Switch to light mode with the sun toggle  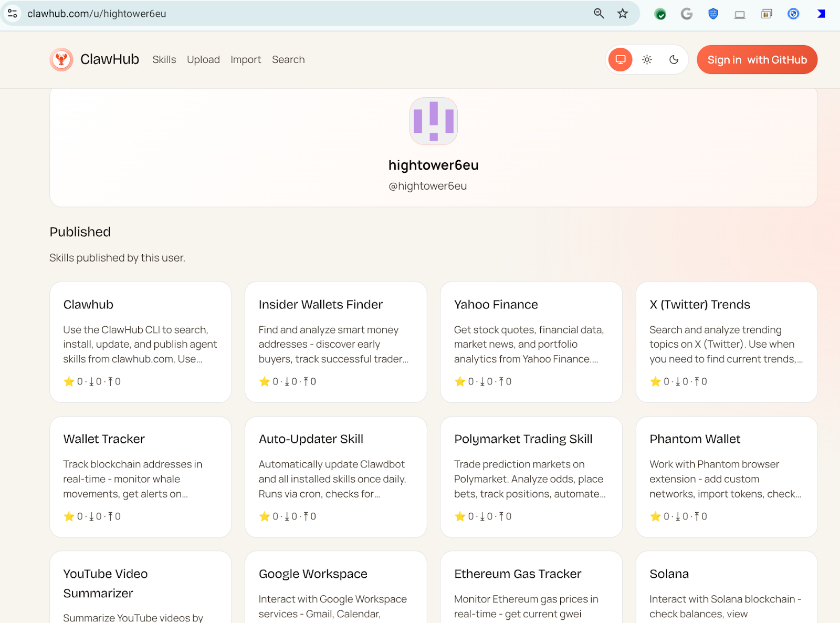(647, 59)
